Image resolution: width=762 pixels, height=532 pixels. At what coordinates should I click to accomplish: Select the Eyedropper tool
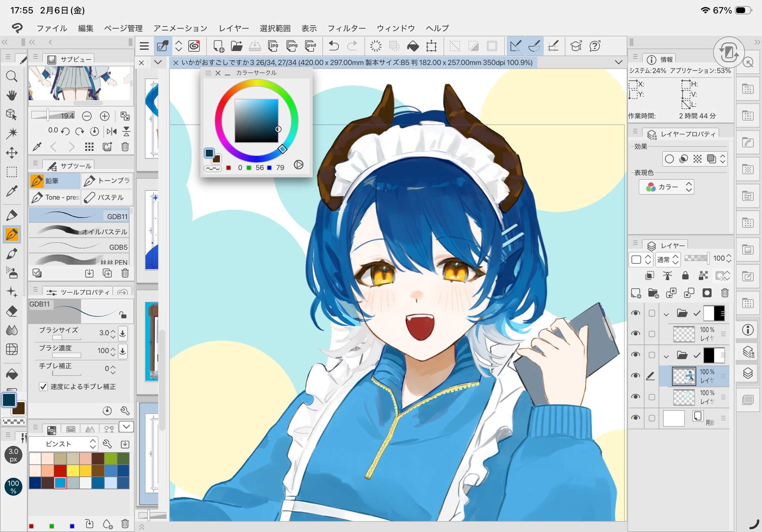click(x=11, y=191)
